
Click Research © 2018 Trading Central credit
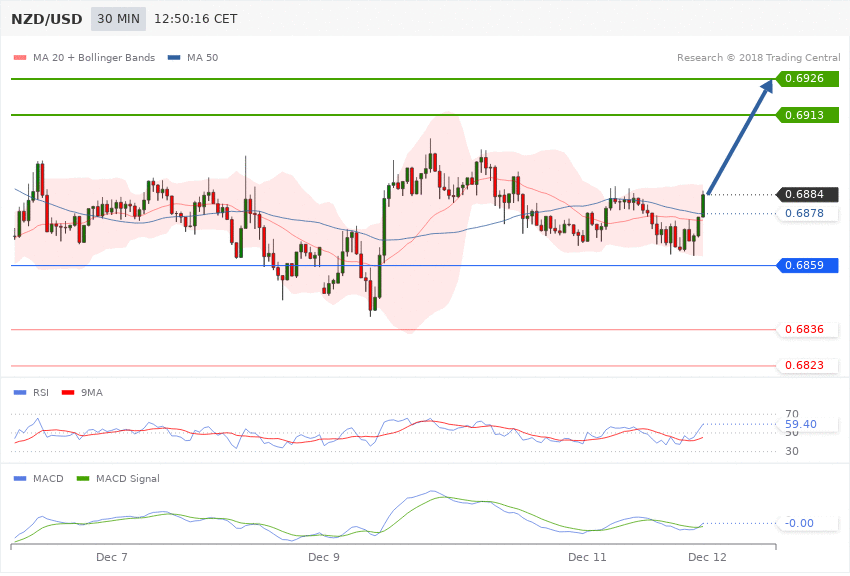pos(758,57)
